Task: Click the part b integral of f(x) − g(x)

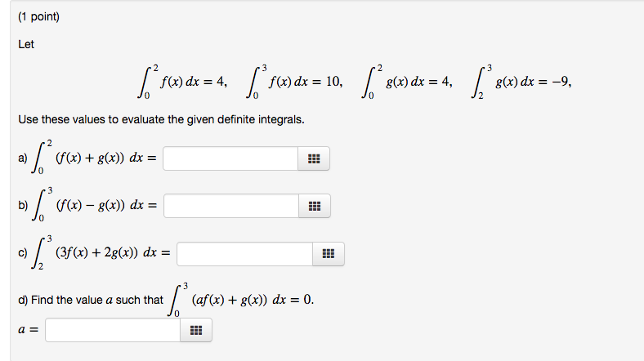Action: [x=95, y=204]
